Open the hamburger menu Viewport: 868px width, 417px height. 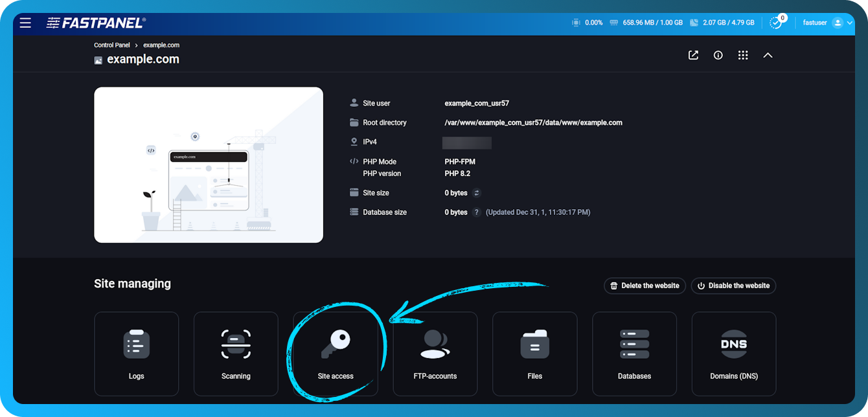(25, 22)
